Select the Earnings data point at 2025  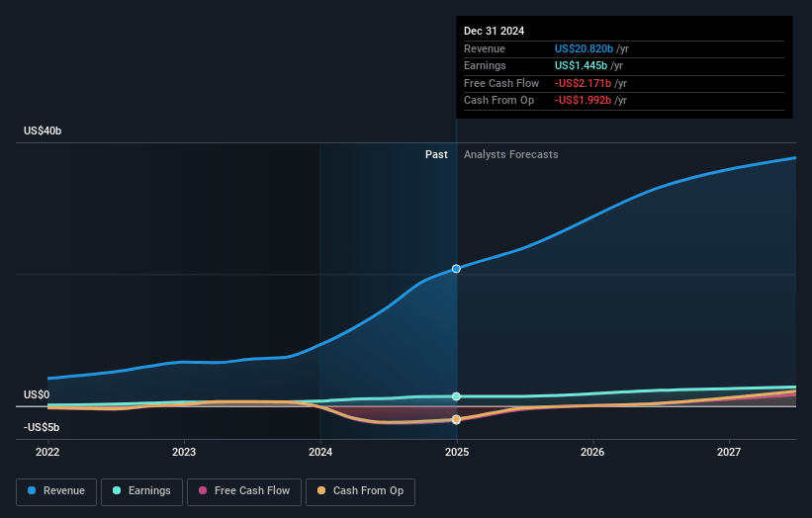pyautogui.click(x=456, y=396)
